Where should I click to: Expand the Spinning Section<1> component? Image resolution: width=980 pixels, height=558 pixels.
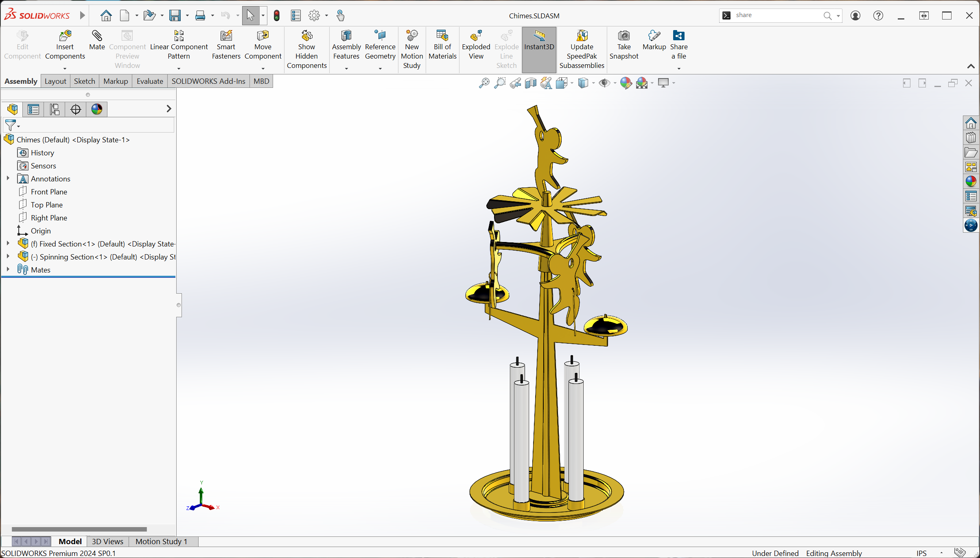coord(8,257)
